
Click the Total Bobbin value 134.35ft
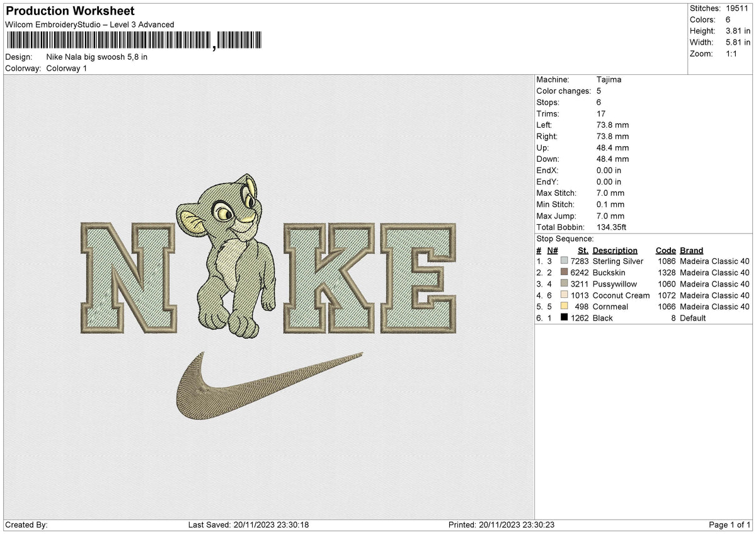pos(611,227)
